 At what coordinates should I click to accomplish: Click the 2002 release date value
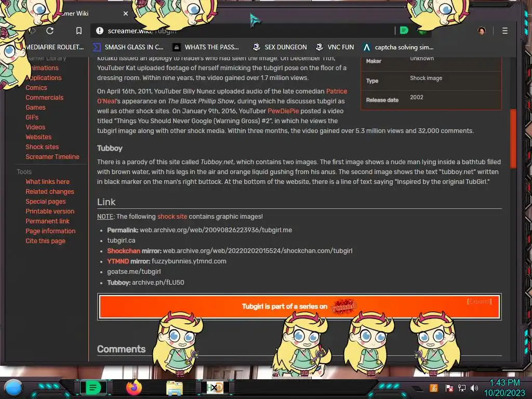(416, 97)
